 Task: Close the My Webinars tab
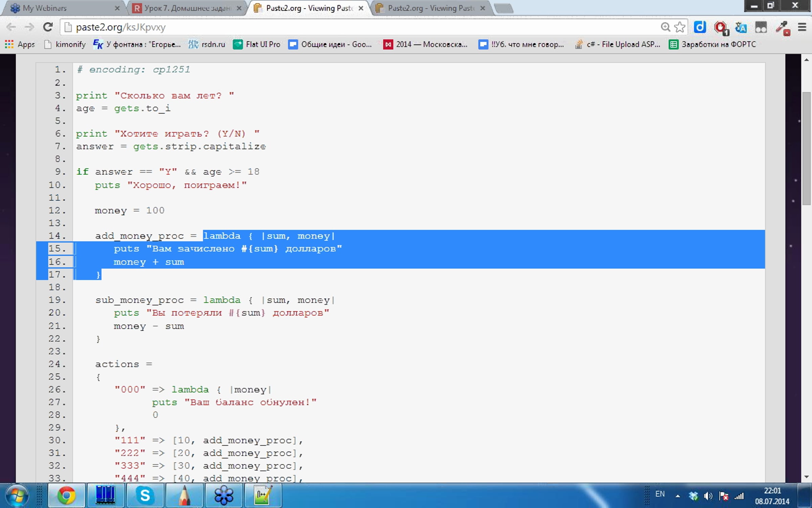(117, 8)
